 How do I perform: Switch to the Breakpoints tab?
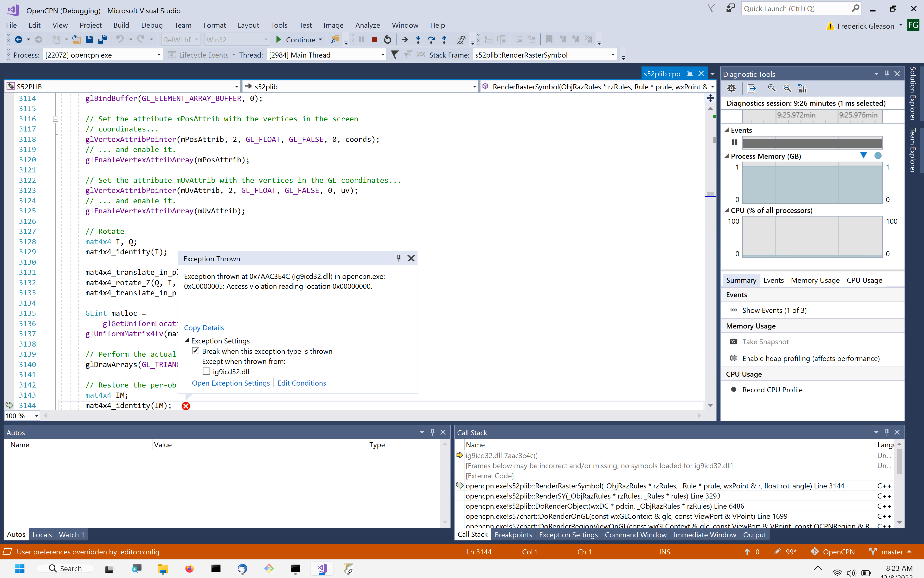[x=513, y=534]
